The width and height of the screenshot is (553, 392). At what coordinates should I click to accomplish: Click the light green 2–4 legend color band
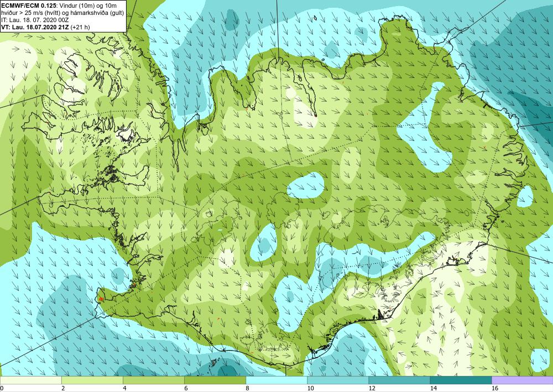tap(92, 380)
